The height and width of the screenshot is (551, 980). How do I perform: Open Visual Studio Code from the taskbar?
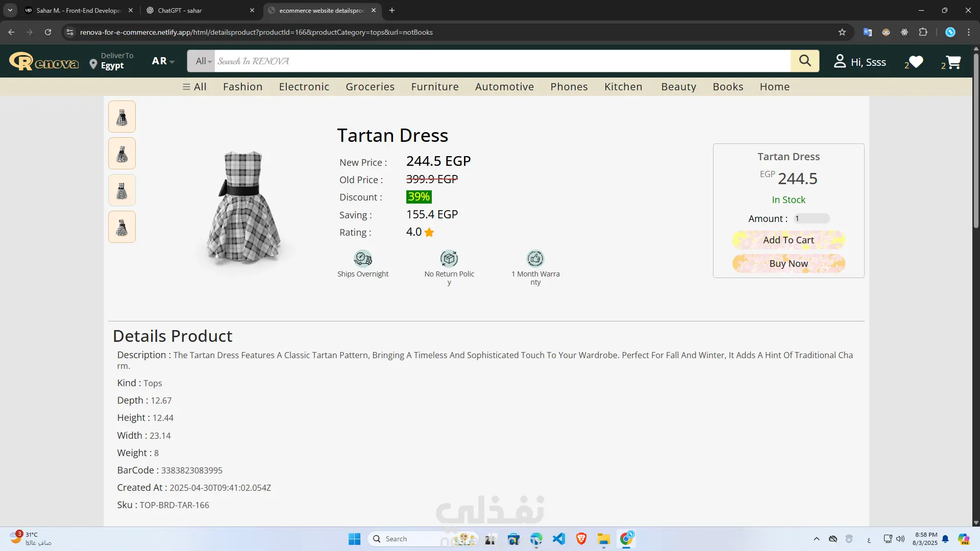559,539
